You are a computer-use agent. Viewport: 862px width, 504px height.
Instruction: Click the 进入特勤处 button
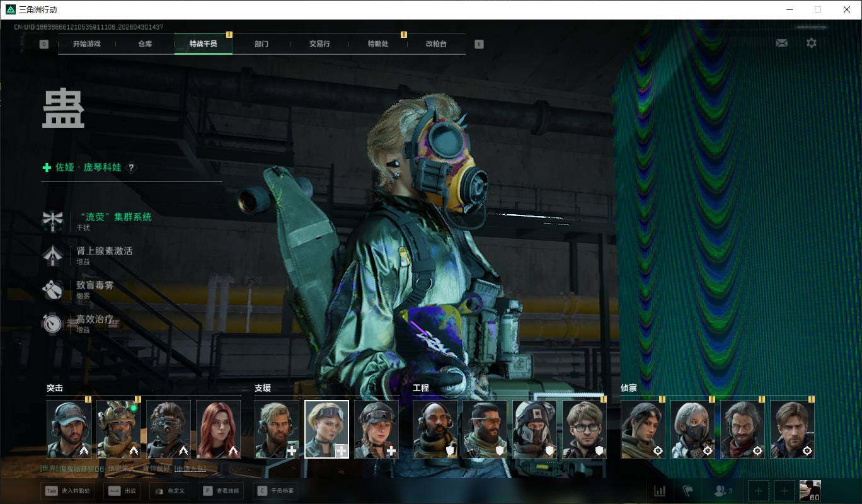coord(67,491)
